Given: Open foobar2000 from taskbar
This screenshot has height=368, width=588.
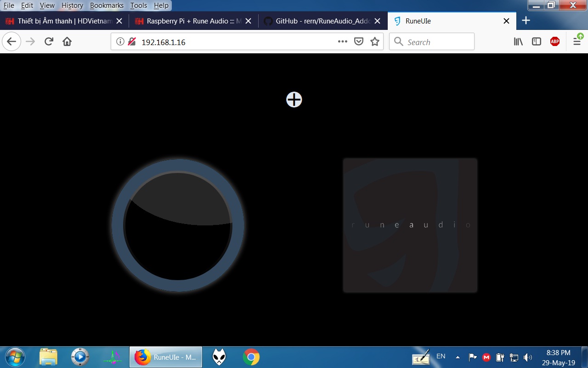Looking at the screenshot, I should tap(219, 357).
